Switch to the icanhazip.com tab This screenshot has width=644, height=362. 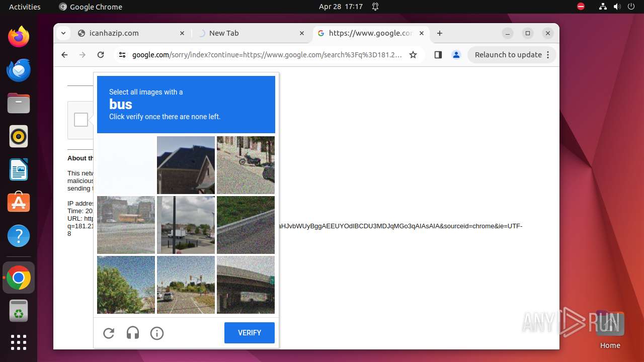131,33
